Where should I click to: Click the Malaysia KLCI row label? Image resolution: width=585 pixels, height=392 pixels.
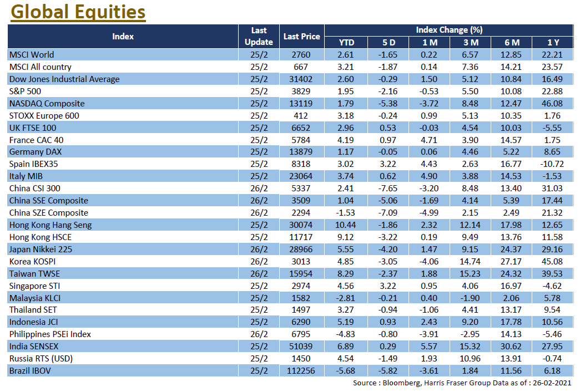click(35, 298)
